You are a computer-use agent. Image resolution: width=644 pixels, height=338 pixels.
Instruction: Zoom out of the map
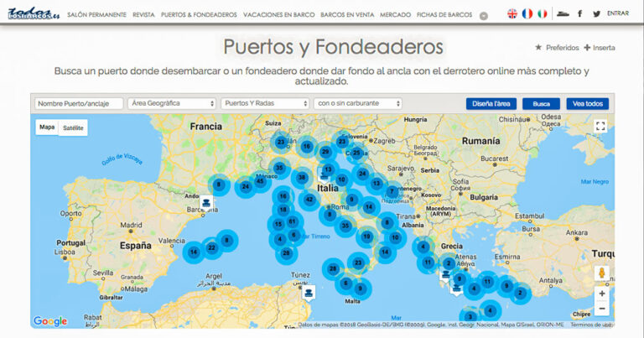[x=602, y=309]
